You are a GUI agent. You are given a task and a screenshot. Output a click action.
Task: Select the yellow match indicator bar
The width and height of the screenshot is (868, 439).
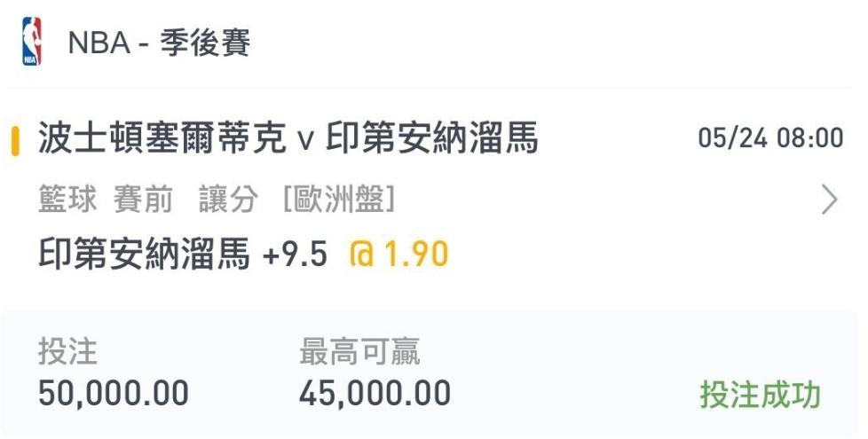coord(15,140)
